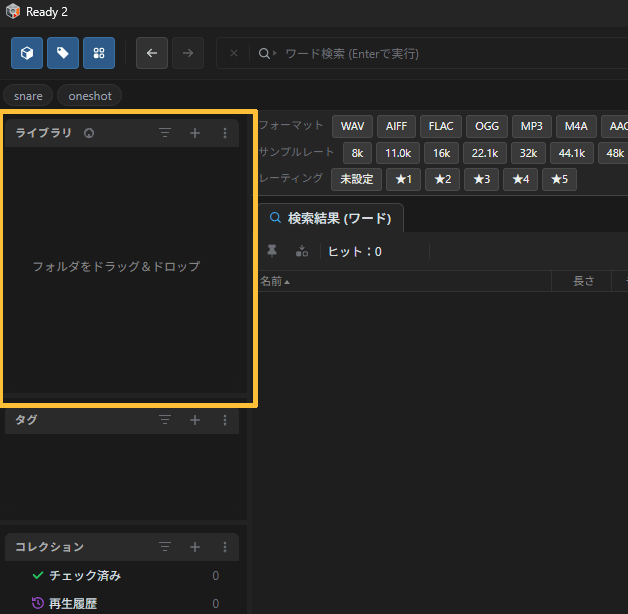This screenshot has height=614, width=628.
Task: Filter by 未設定 rating
Action: click(356, 179)
